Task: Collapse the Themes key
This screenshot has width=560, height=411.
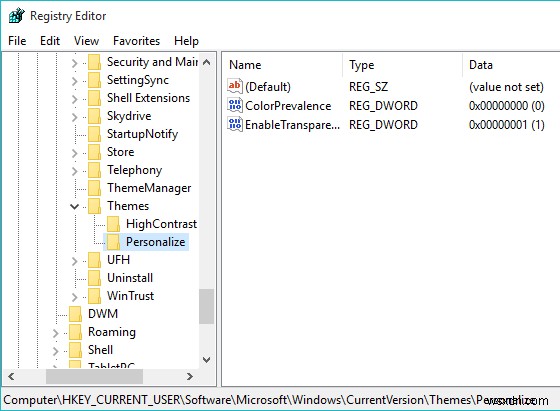Action: (x=74, y=206)
